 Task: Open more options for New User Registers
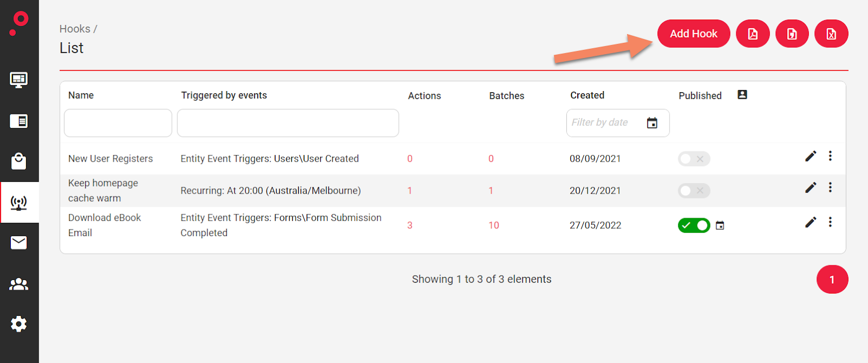[x=830, y=156]
